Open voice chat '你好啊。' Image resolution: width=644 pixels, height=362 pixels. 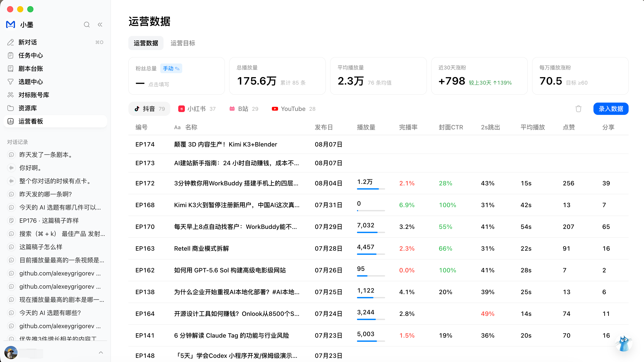[55, 168]
